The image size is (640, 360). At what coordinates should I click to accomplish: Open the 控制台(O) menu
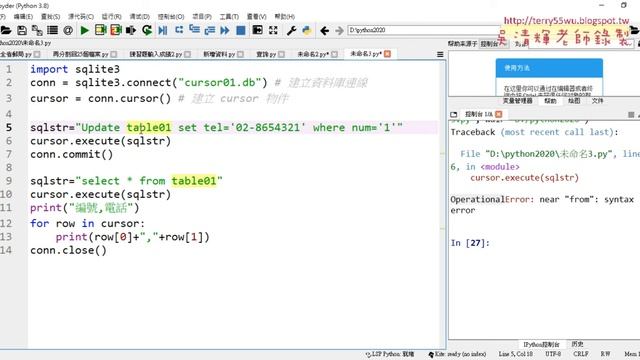click(x=171, y=17)
